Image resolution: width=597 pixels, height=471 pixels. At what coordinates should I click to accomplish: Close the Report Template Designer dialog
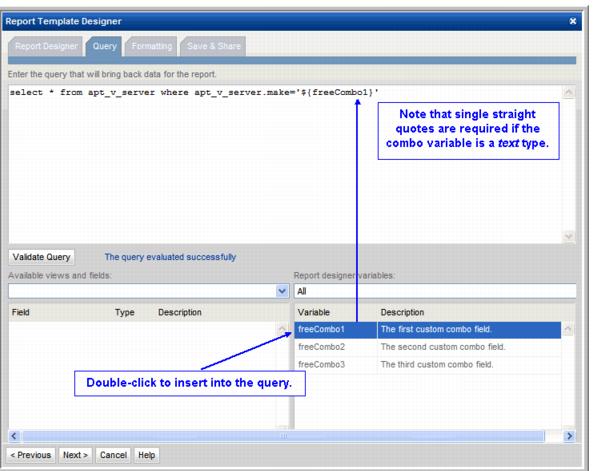click(x=572, y=21)
